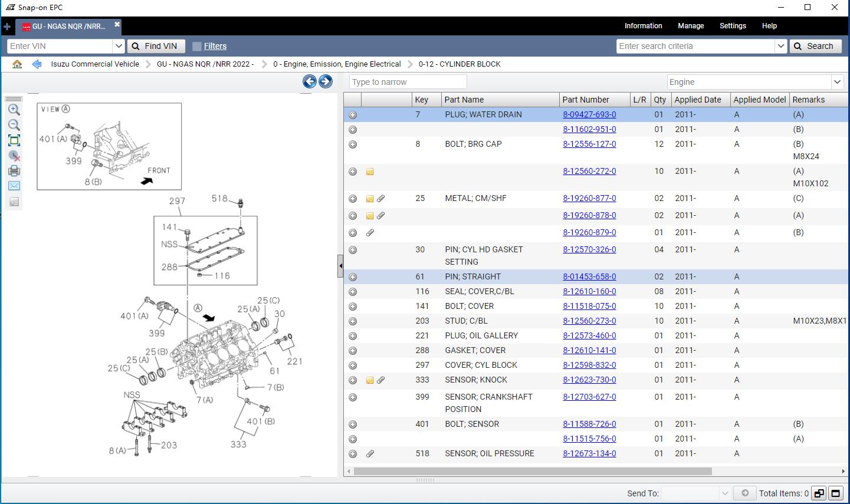Zoom in on the diagram
Screen dimensions: 850x504
coord(14,110)
